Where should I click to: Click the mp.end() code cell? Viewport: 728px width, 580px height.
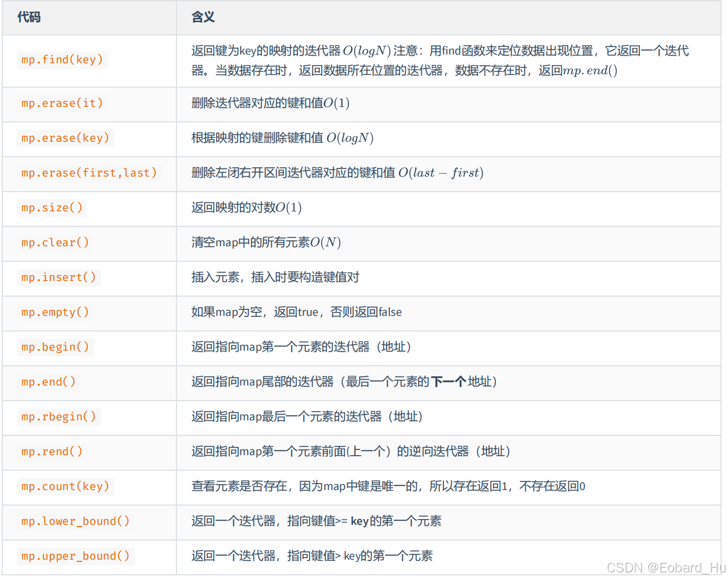(x=49, y=382)
